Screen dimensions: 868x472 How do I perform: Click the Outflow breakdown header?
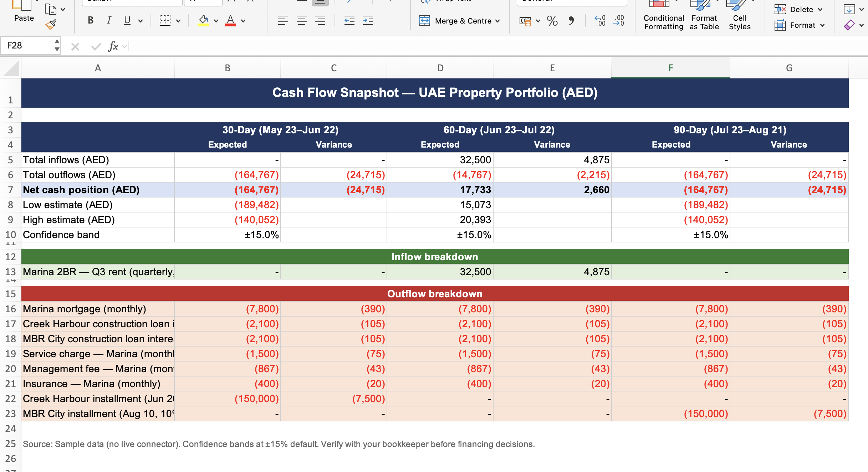(435, 294)
